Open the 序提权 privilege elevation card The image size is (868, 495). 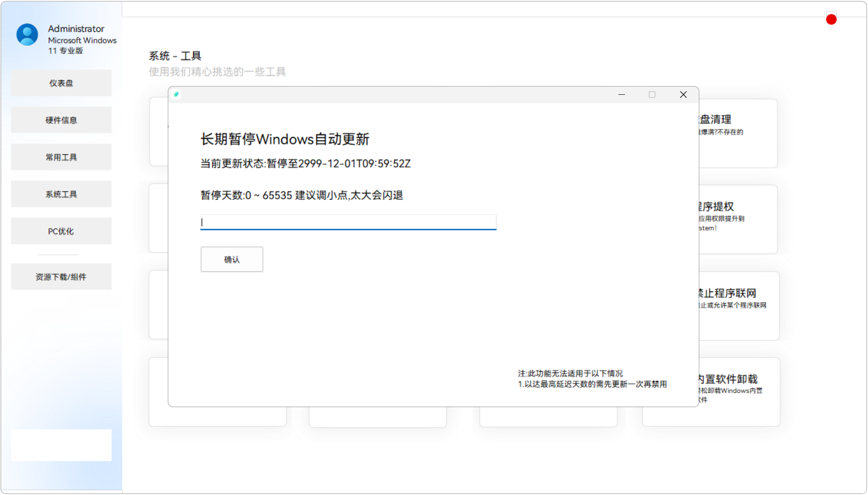[737, 220]
